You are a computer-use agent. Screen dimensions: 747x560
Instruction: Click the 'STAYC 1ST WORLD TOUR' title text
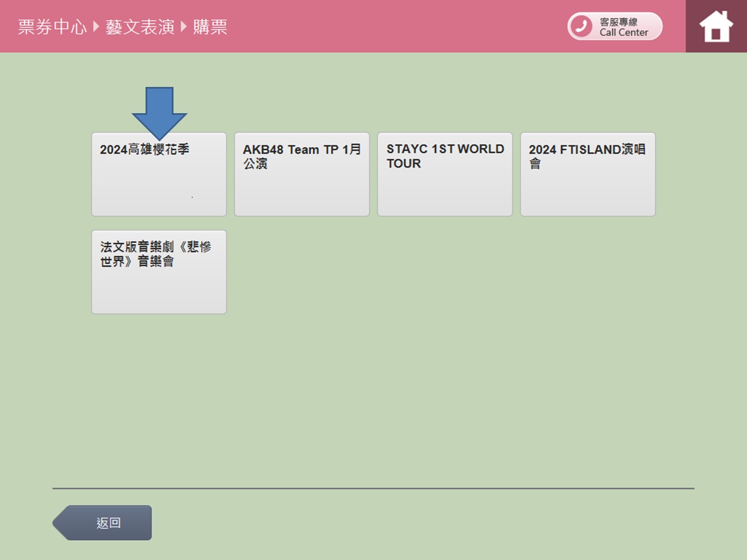tap(445, 156)
